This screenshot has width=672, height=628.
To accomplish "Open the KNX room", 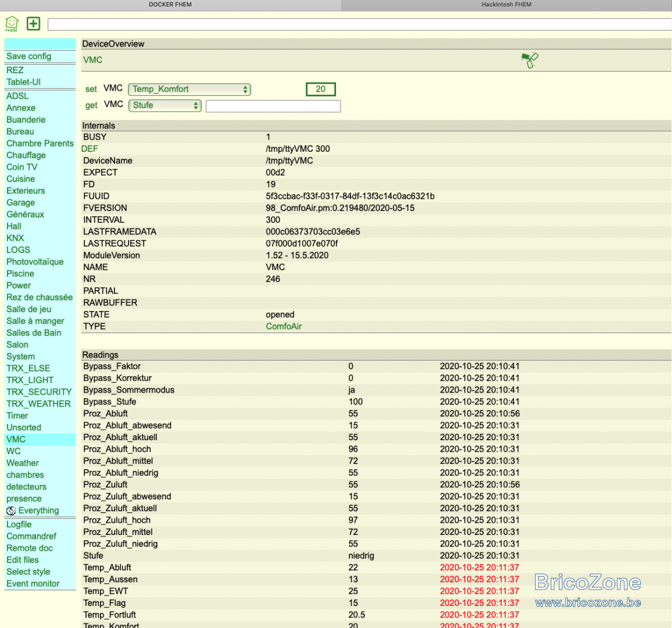I will [x=15, y=238].
